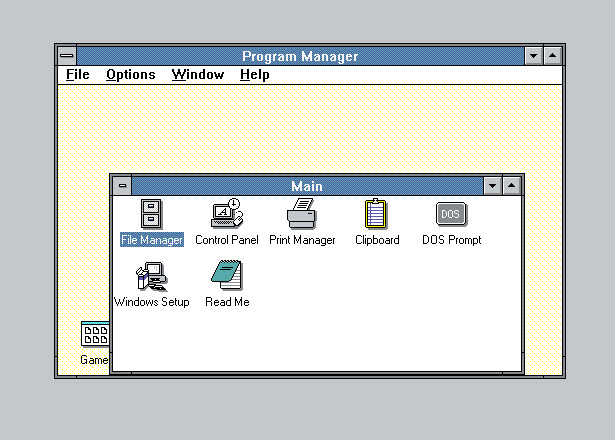Maximize the Program Manager window
Image resolution: width=615 pixels, height=440 pixels.
coord(553,56)
